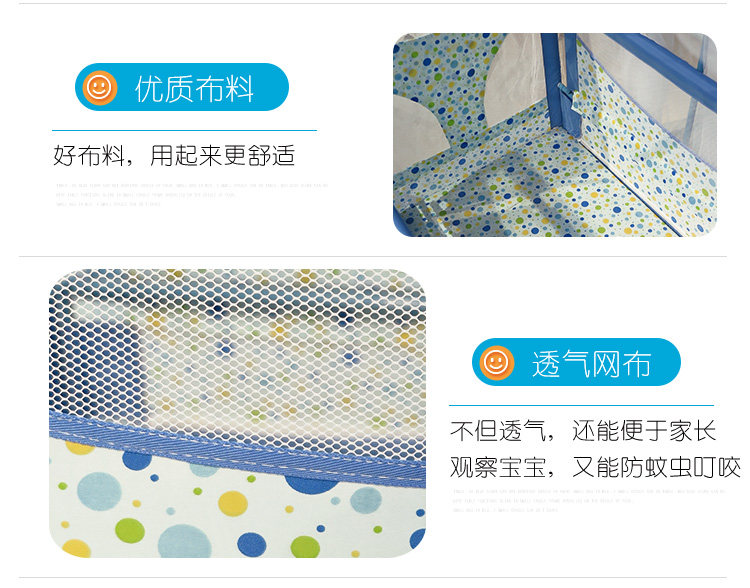The height and width of the screenshot is (588, 750).
Task: Click the dark blue dot at bottom of fabric
Action: pos(252,545)
